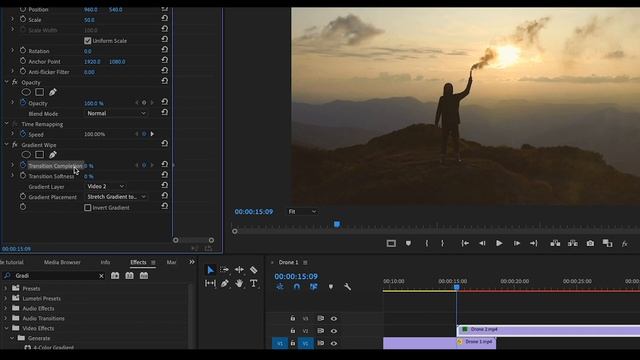
Task: Export frame with camera icon
Action: [590, 243]
